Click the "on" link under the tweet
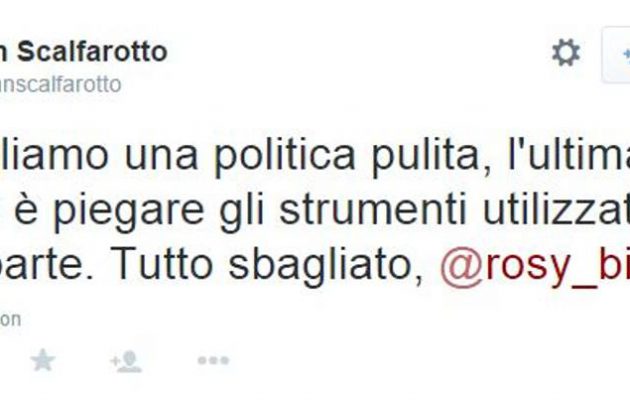This screenshot has height=400, width=630. (10, 320)
